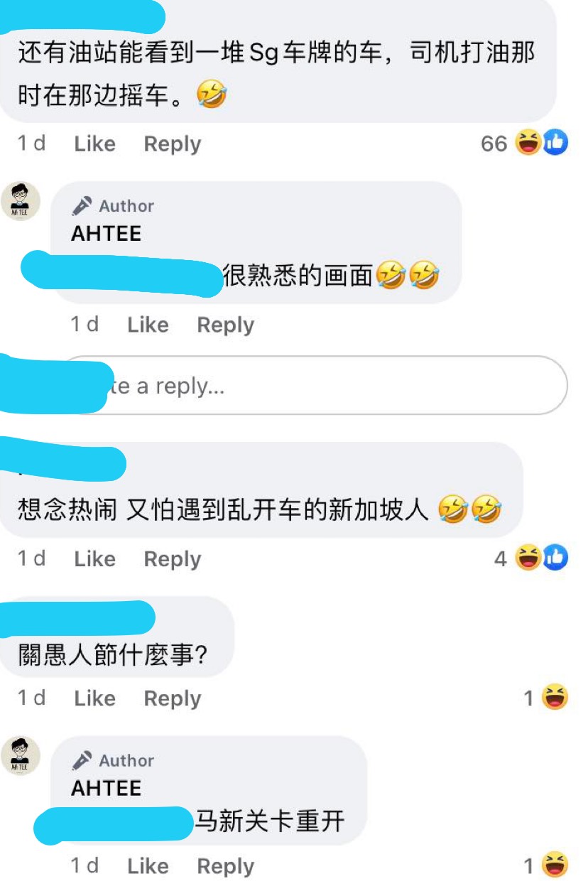Open haha reaction on the 關愚人節什麼事 comment
Screen dimensions: 588x881
tap(547, 698)
